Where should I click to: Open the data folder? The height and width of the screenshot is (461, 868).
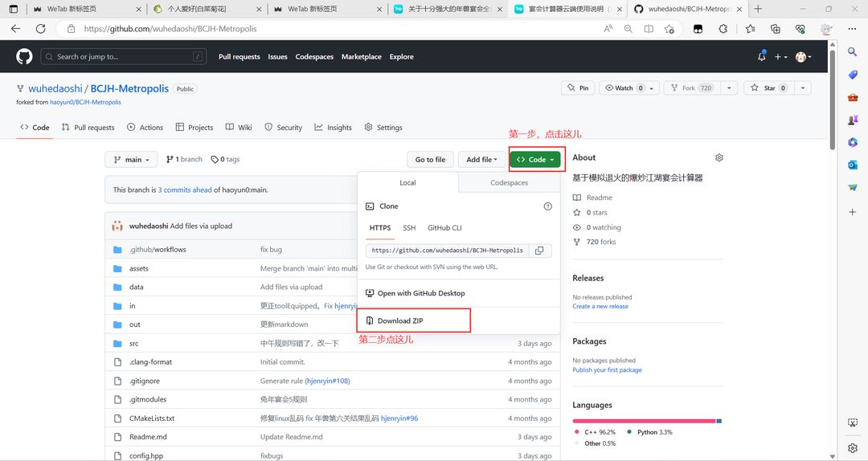click(136, 288)
